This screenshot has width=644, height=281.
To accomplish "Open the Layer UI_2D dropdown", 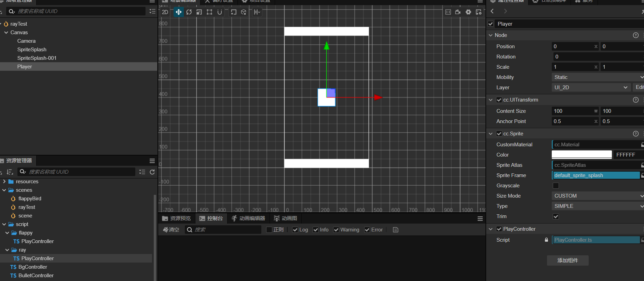I will click(x=591, y=88).
